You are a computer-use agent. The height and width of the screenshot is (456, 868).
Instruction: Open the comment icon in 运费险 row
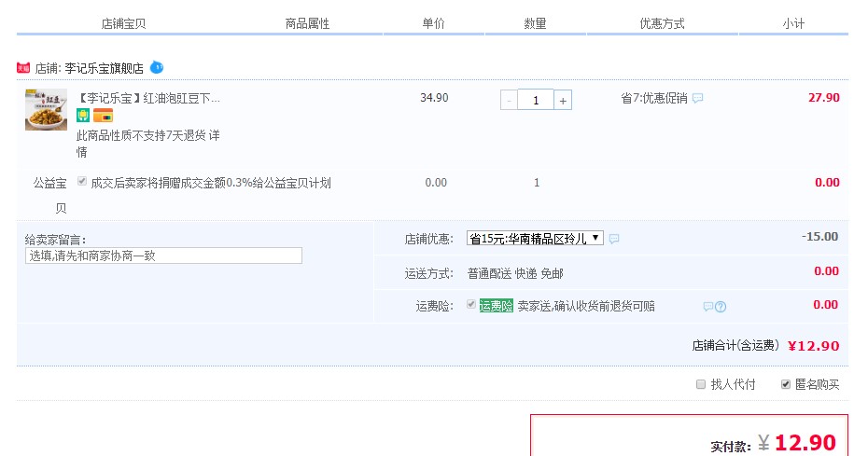pyautogui.click(x=707, y=307)
